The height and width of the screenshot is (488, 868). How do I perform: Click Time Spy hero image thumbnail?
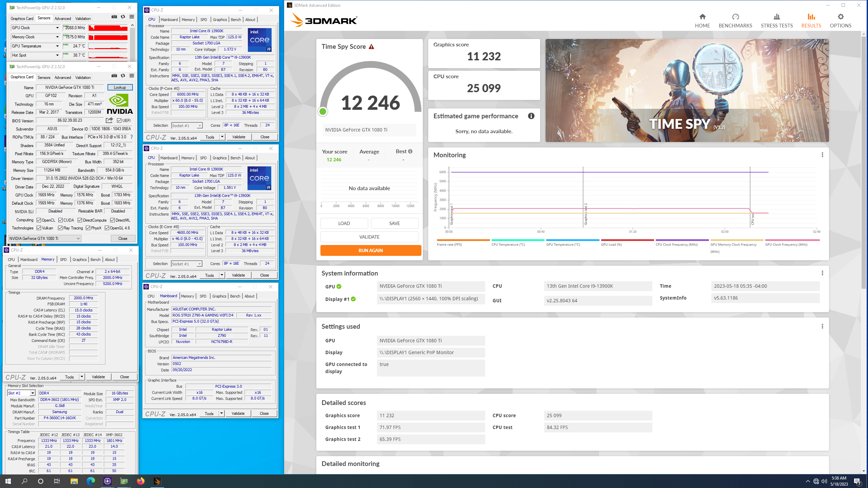click(687, 90)
